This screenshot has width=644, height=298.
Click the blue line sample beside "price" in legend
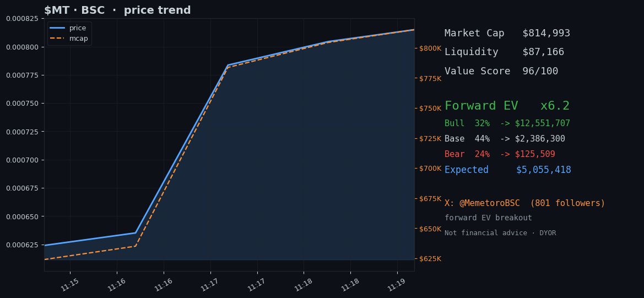click(x=57, y=28)
